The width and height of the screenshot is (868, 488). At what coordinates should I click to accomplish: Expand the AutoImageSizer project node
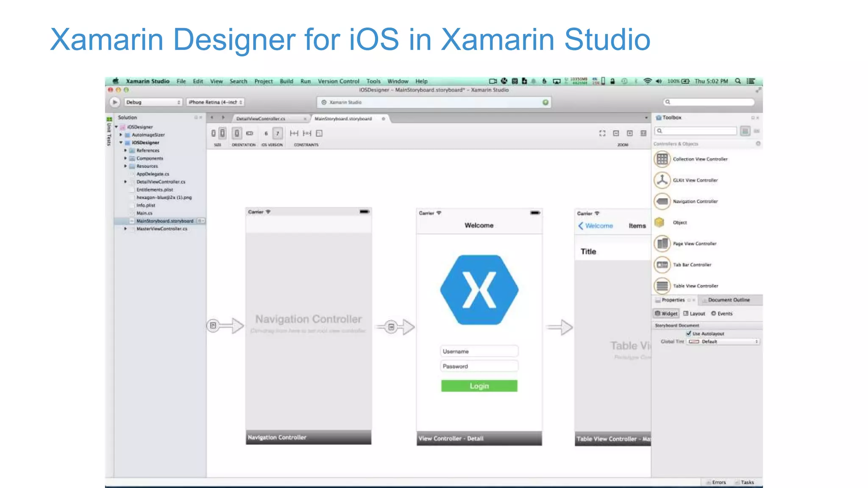121,135
